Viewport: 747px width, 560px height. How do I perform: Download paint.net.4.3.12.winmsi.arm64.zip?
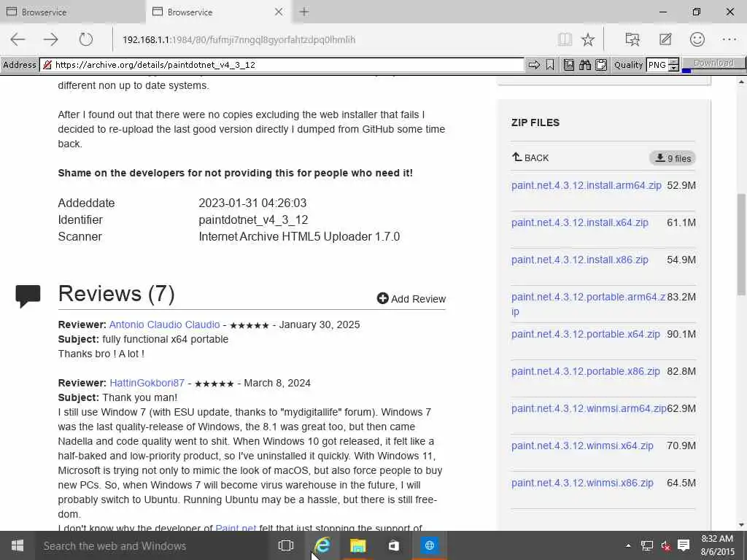coord(589,408)
